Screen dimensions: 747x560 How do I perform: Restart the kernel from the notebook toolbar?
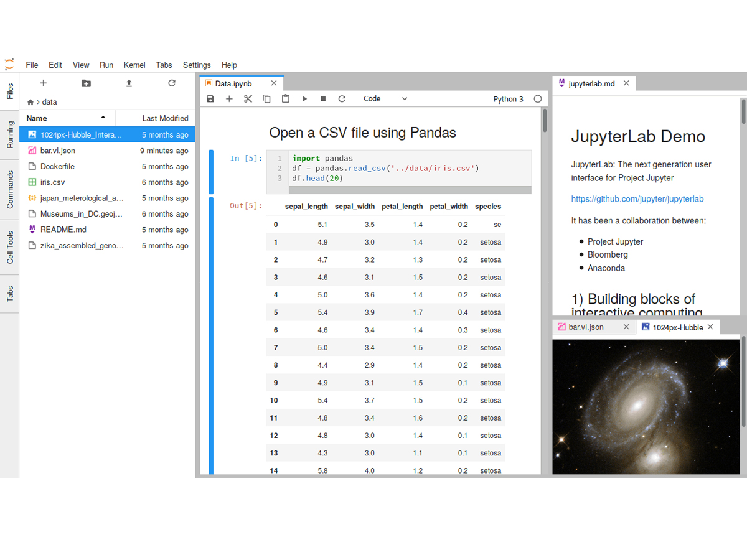coord(342,99)
